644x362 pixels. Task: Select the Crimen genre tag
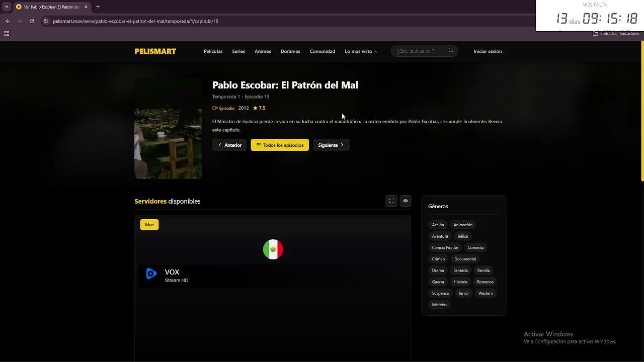438,259
